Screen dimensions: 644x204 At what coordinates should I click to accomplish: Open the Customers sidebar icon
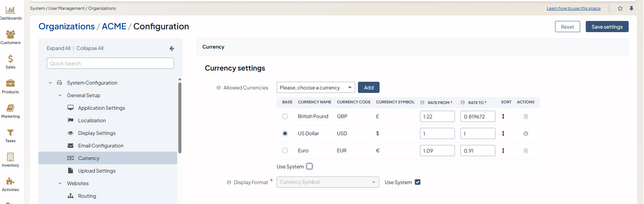point(10,34)
